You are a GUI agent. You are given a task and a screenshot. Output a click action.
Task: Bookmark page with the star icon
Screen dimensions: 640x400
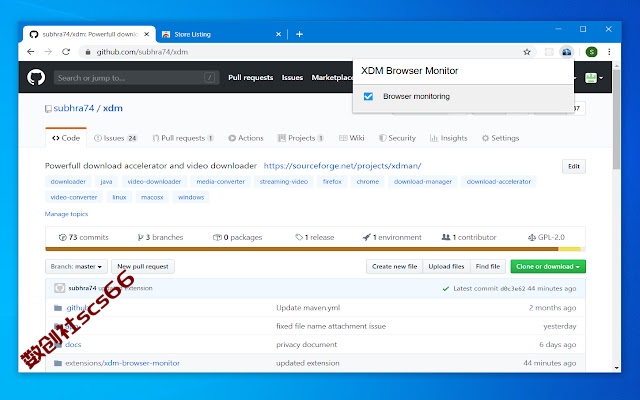[x=527, y=52]
